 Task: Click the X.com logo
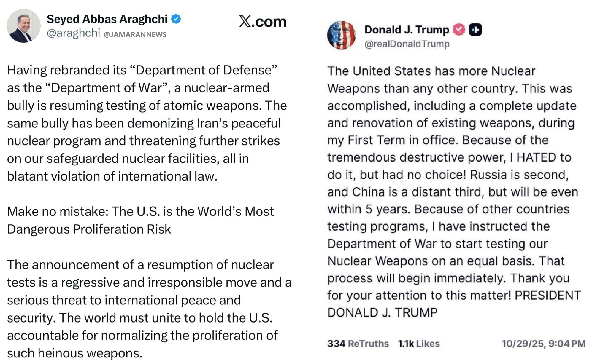tap(262, 22)
